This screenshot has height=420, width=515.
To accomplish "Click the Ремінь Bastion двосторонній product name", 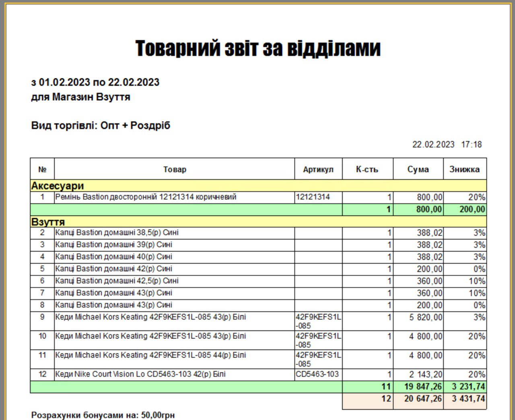I will click(146, 197).
